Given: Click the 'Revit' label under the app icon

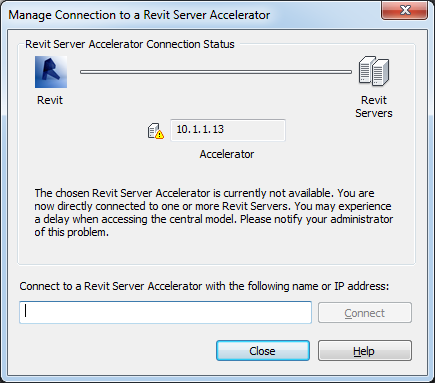Looking at the screenshot, I should click(50, 100).
